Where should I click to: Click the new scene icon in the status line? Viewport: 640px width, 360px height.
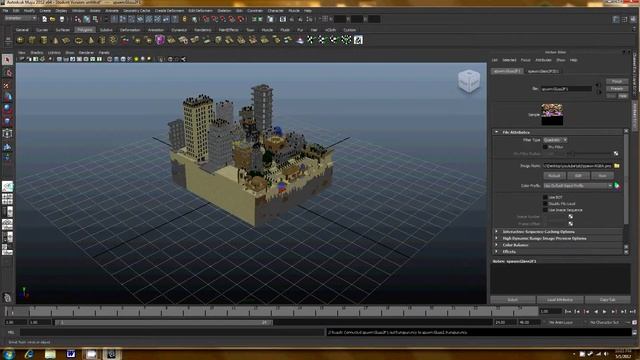point(44,19)
